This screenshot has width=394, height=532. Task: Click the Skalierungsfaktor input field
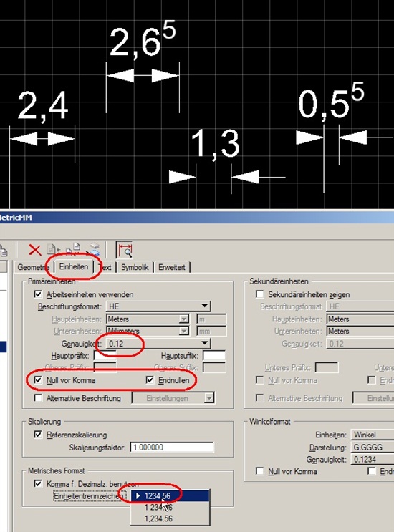(x=172, y=448)
